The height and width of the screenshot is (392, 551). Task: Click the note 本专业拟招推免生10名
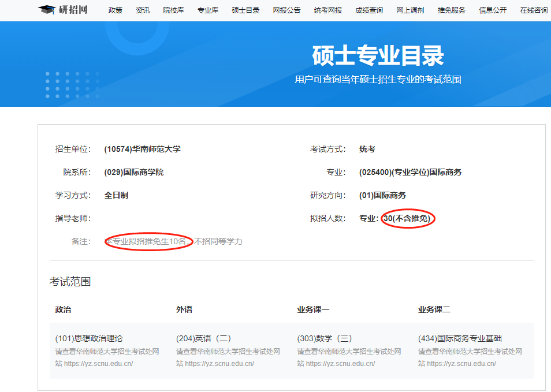coord(145,242)
